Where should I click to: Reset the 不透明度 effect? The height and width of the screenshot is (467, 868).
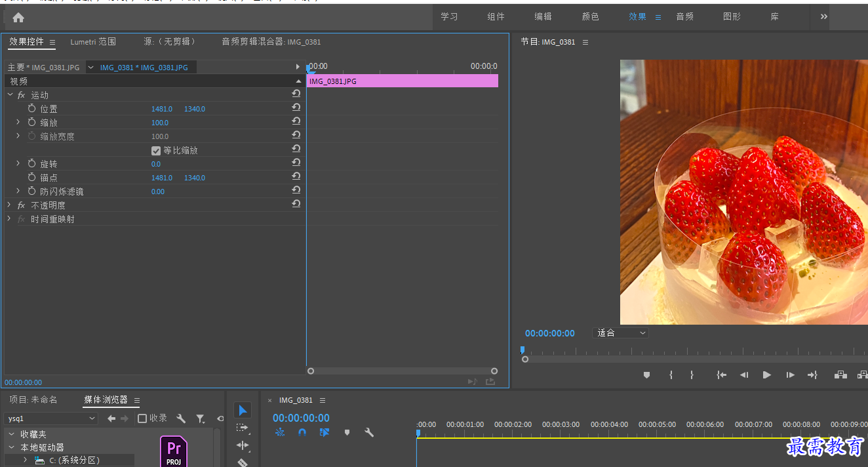click(x=296, y=204)
